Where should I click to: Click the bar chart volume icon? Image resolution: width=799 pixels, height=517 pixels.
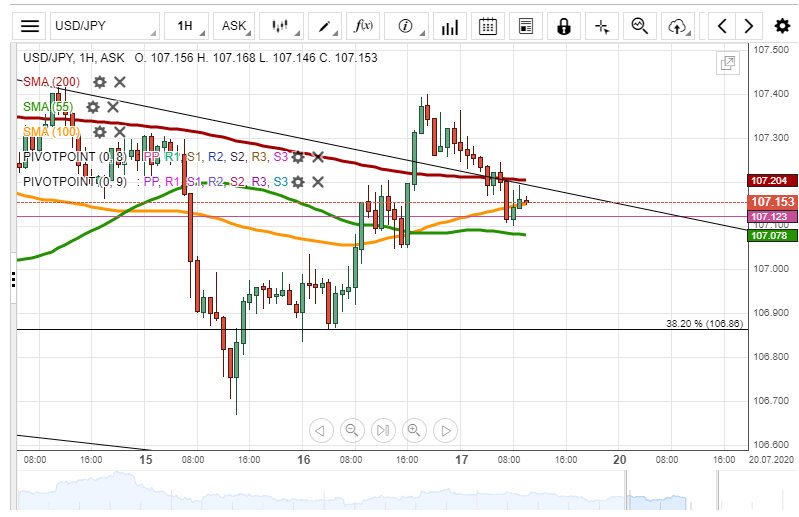(x=450, y=26)
